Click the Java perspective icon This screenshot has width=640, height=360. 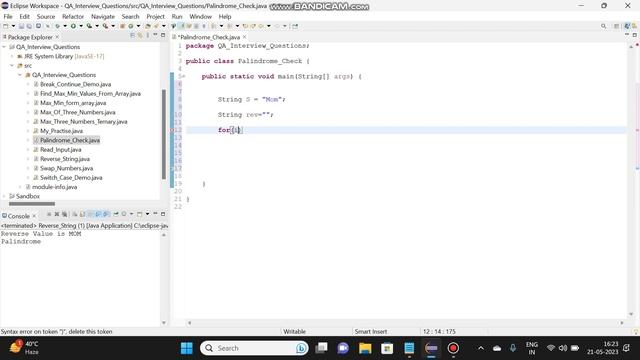pyautogui.click(x=627, y=26)
